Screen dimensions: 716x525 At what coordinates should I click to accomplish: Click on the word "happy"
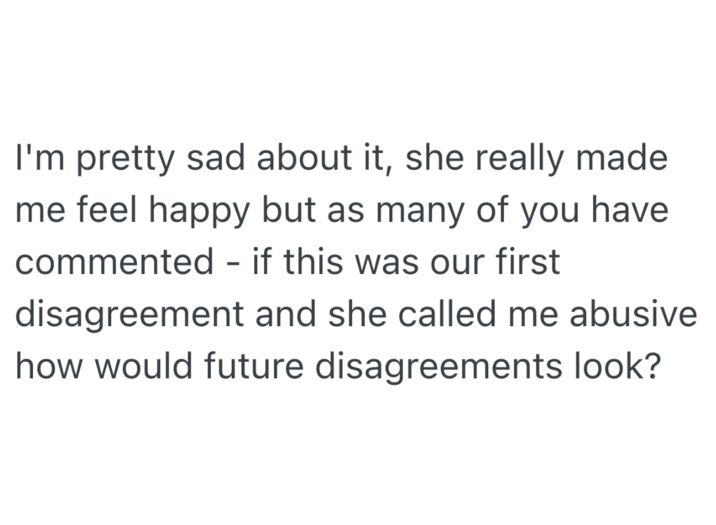coord(192,214)
